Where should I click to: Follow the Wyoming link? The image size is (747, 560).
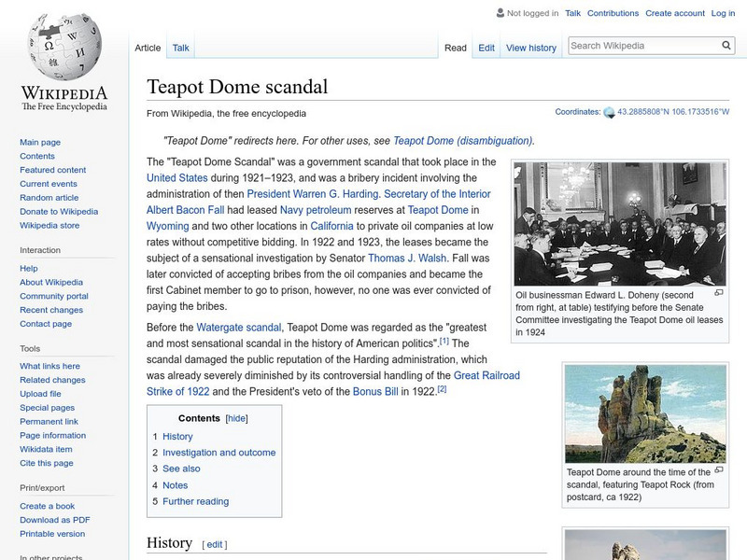168,226
